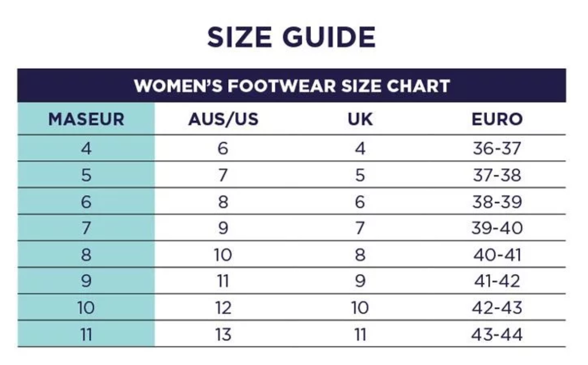Click the SIZE GUIDE title

tap(291, 38)
